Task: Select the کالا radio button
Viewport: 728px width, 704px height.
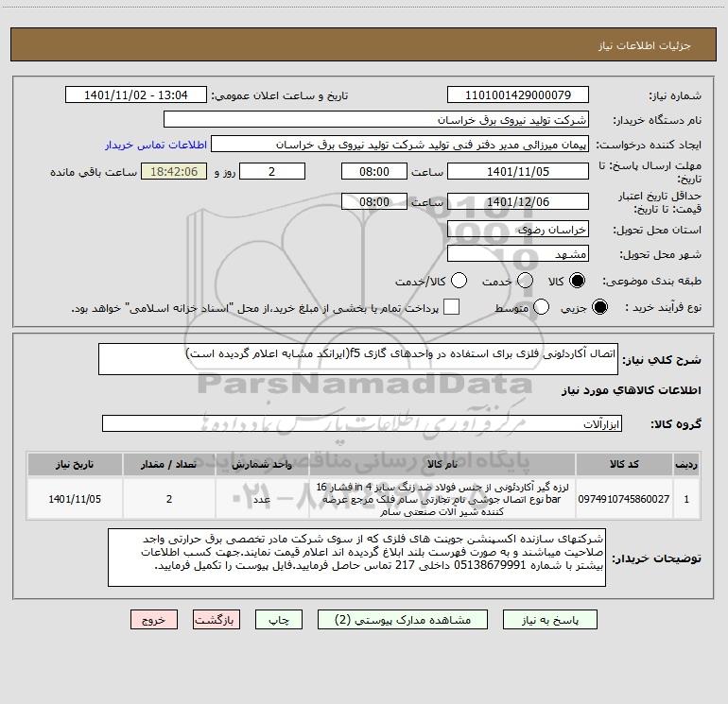Action: [577, 281]
